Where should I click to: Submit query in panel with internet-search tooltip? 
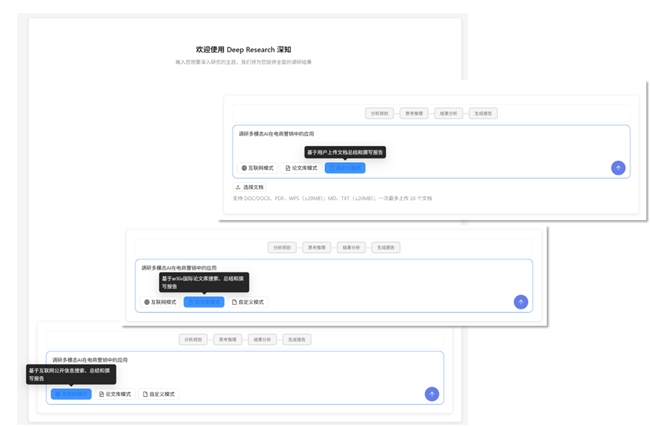tap(431, 394)
